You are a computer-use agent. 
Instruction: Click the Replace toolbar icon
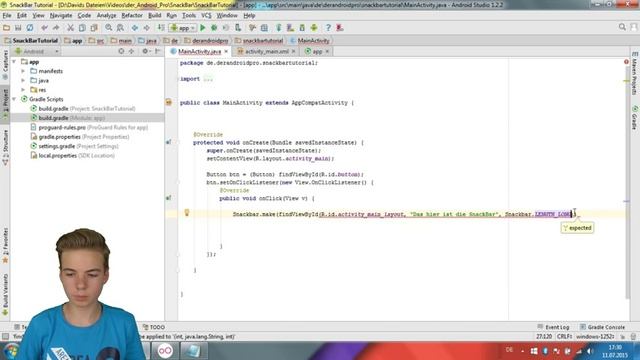point(120,28)
